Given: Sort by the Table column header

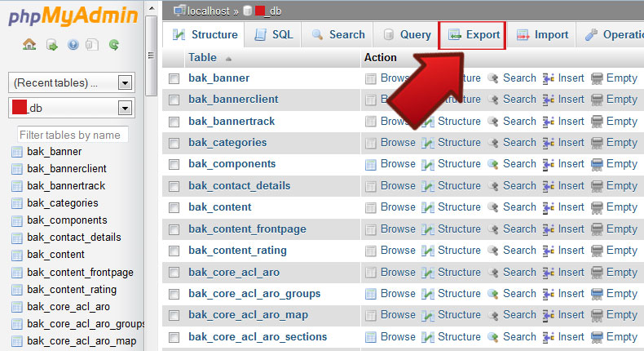Looking at the screenshot, I should [202, 58].
